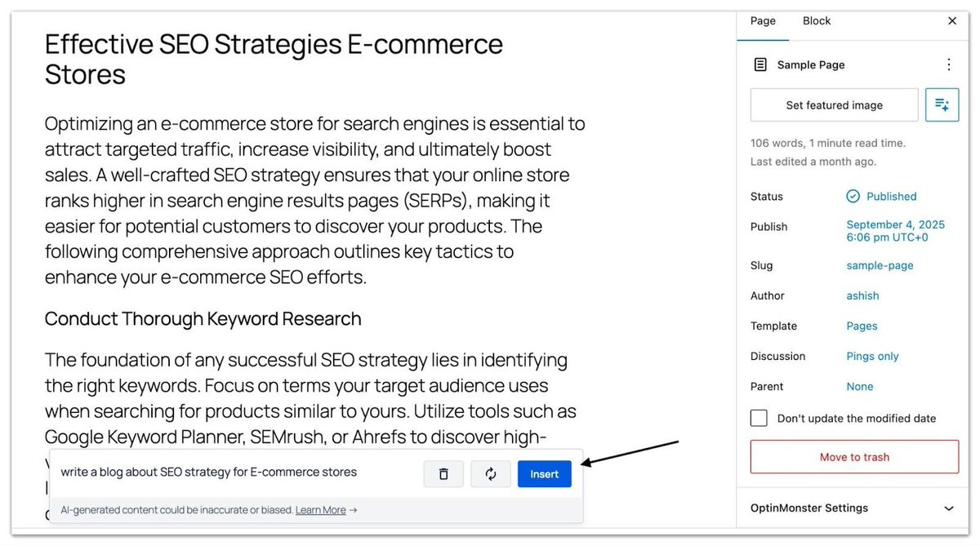Viewport: 980px width, 546px height.
Task: Select the Page tab
Action: pos(763,21)
